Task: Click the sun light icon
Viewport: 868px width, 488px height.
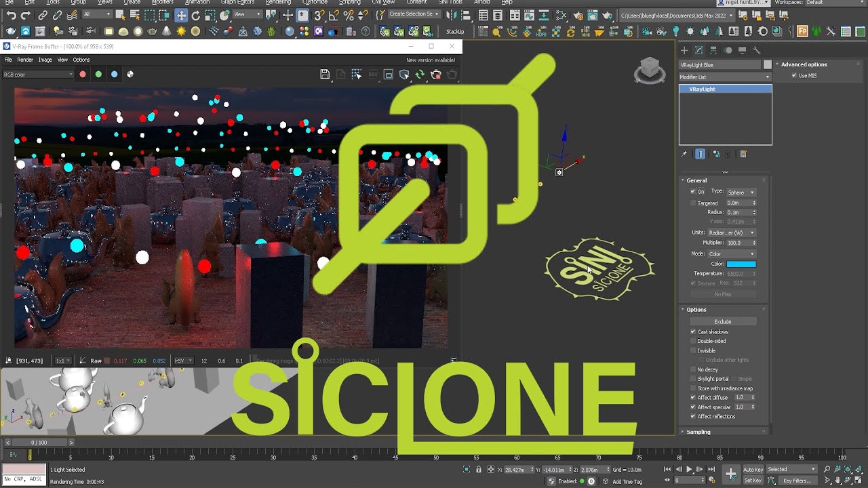Action: (x=181, y=31)
